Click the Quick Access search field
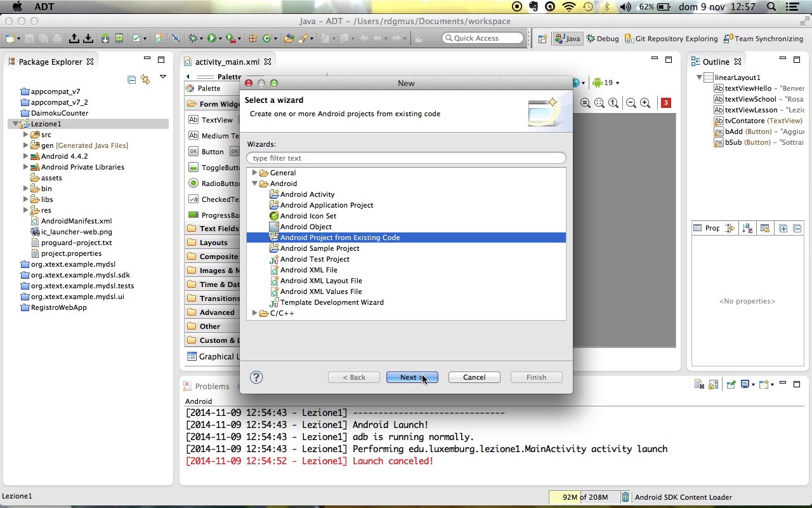This screenshot has width=812, height=508. tap(483, 38)
